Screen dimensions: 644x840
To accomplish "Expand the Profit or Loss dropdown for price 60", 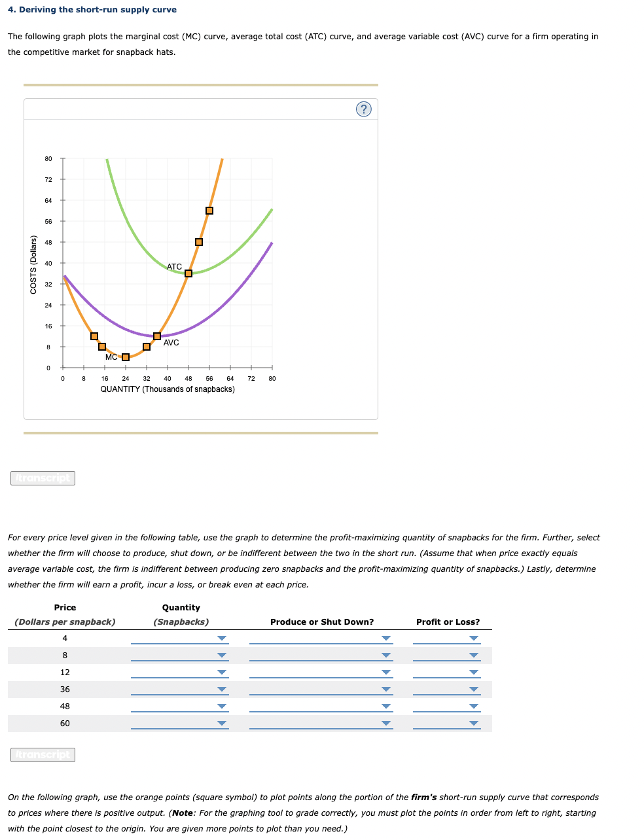I will 473,723.
